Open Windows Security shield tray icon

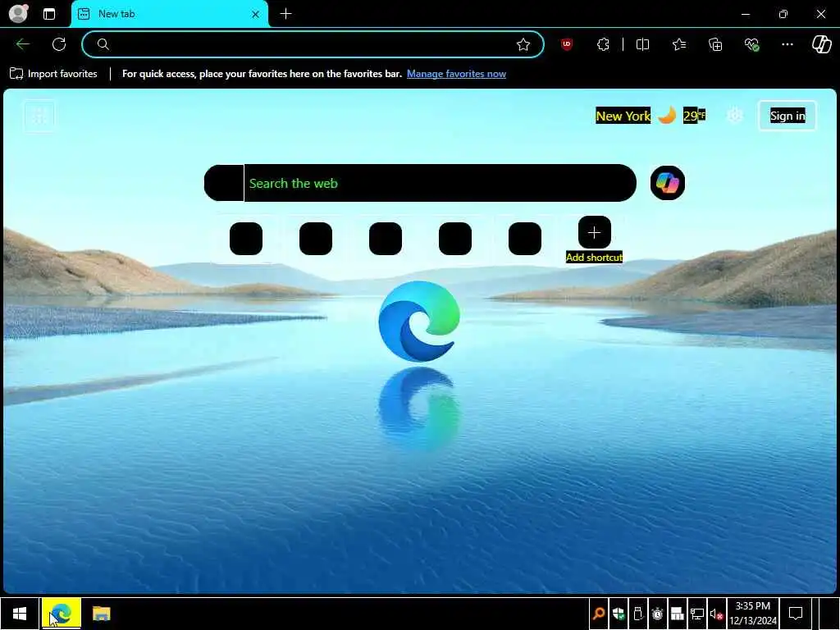[619, 614]
